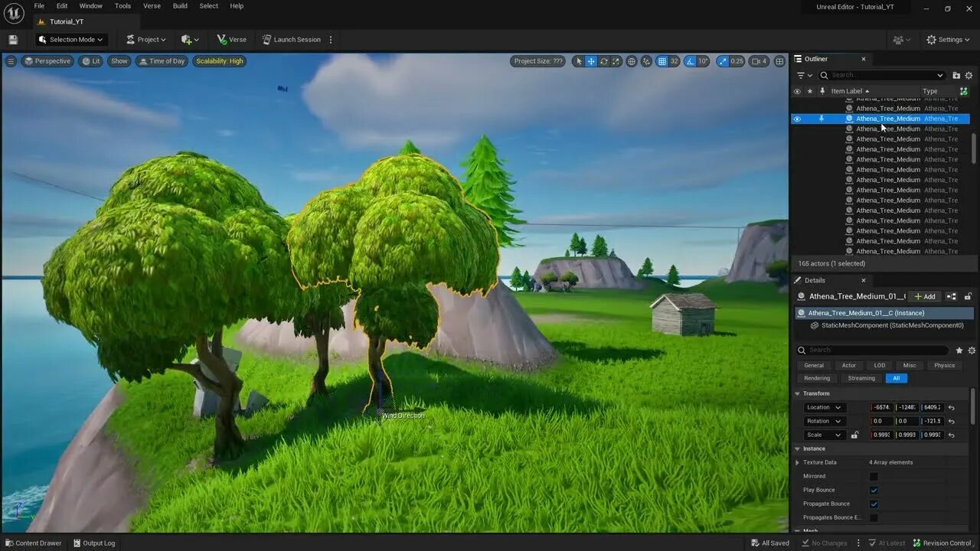980x551 pixels.
Task: Activate the Rotate gizmo tool
Action: click(604, 61)
